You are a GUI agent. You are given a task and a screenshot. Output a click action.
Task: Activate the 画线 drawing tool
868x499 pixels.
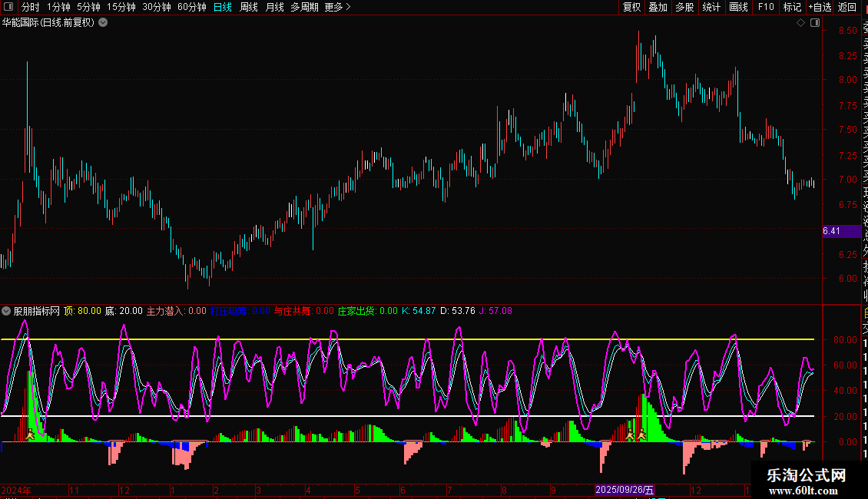click(x=738, y=7)
